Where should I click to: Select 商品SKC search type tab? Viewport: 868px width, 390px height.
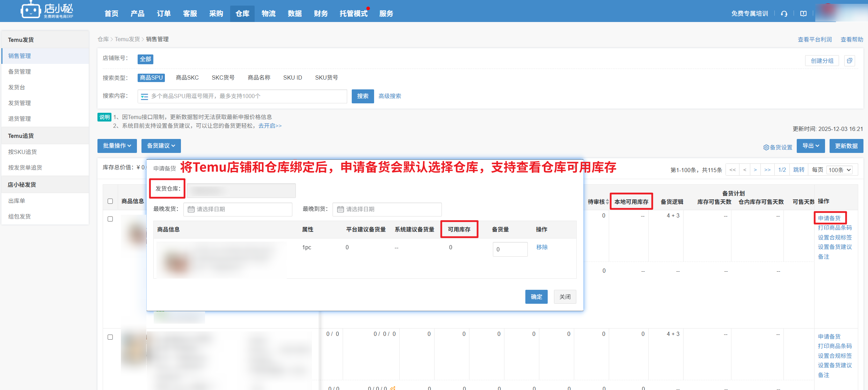pos(187,78)
